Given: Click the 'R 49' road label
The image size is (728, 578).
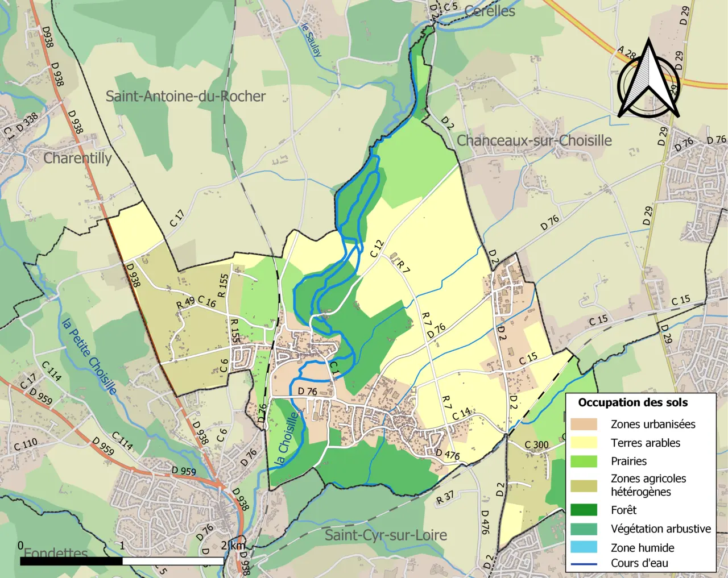Looking at the screenshot, I should click(x=185, y=302).
